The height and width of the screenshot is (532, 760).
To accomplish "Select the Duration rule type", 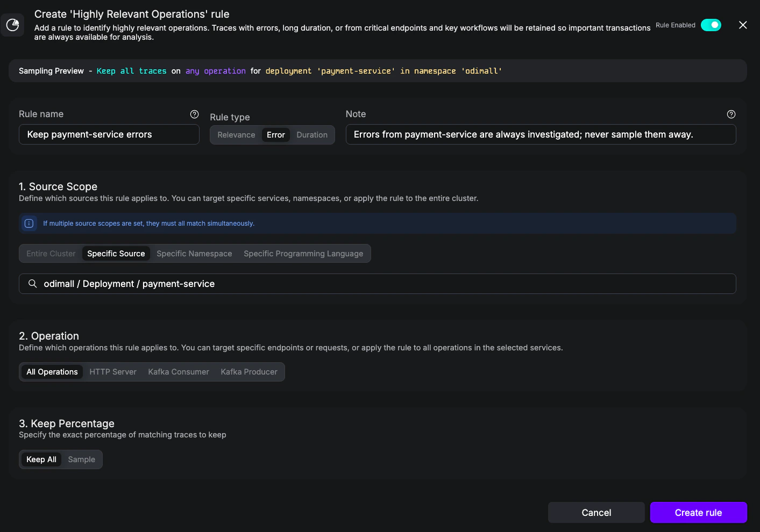I will (312, 135).
